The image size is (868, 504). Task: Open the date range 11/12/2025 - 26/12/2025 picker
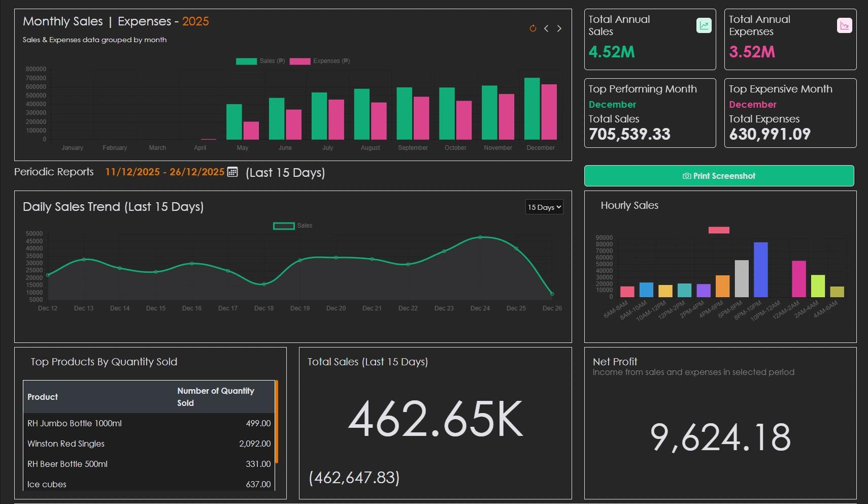164,172
